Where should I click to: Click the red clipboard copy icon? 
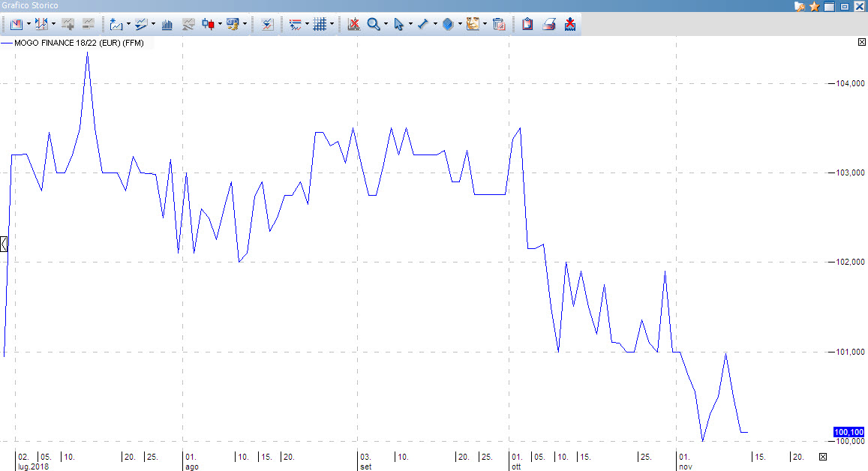tap(527, 24)
